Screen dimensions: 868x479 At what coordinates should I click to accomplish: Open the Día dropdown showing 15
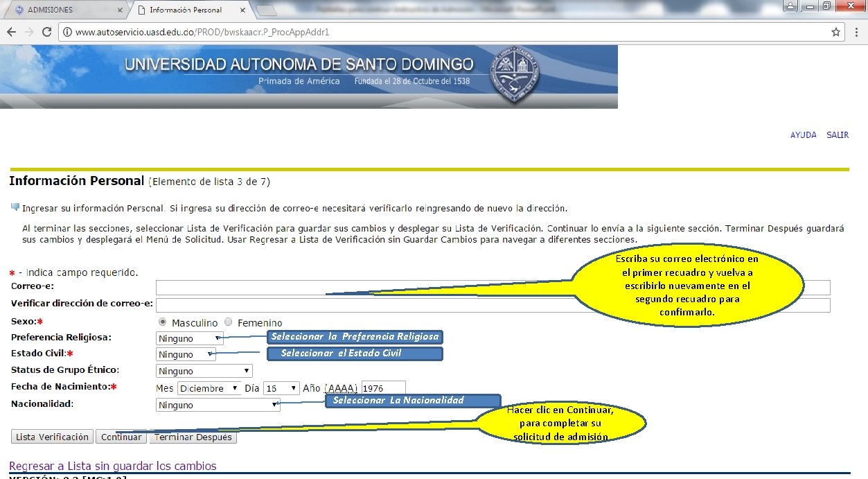[x=281, y=388]
